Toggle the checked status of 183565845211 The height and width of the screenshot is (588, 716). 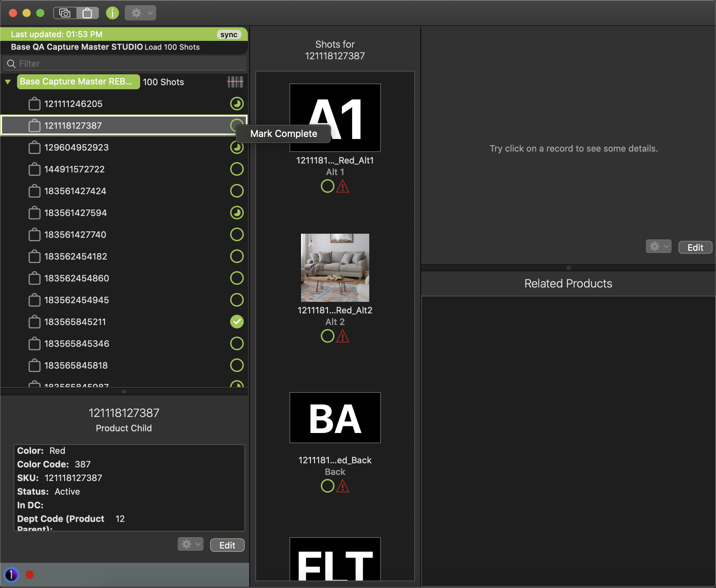(x=237, y=322)
